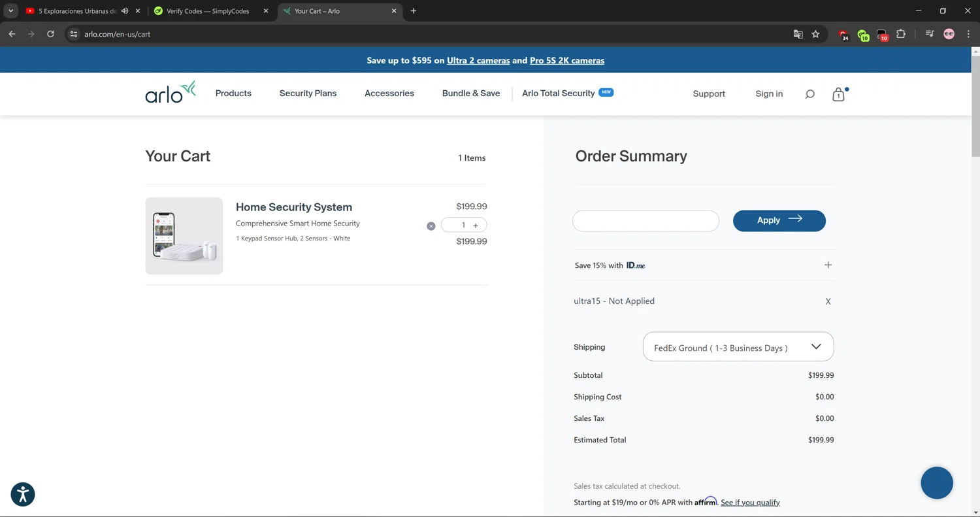Open the Chrome three-dot menu

click(968, 34)
